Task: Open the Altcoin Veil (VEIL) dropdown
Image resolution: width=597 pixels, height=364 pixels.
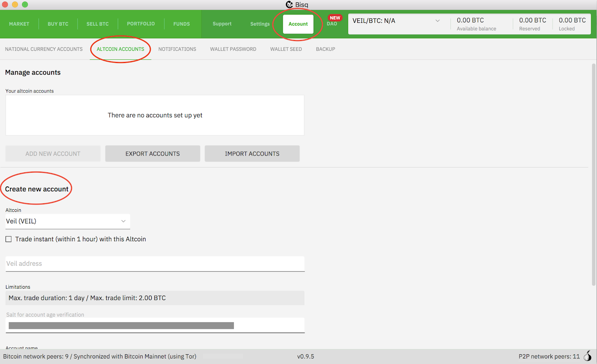Action: (x=68, y=221)
